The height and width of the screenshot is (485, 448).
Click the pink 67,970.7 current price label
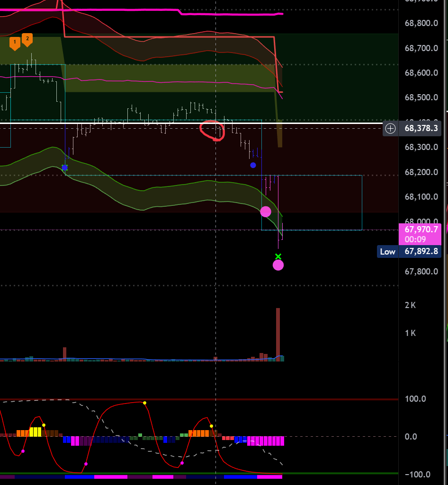[419, 234]
